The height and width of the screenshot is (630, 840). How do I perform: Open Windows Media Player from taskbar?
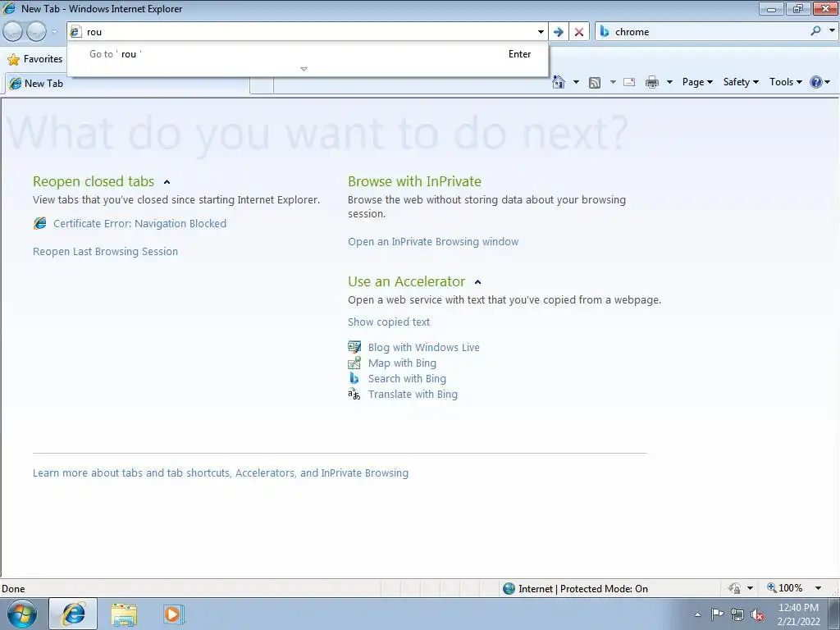pyautogui.click(x=173, y=614)
